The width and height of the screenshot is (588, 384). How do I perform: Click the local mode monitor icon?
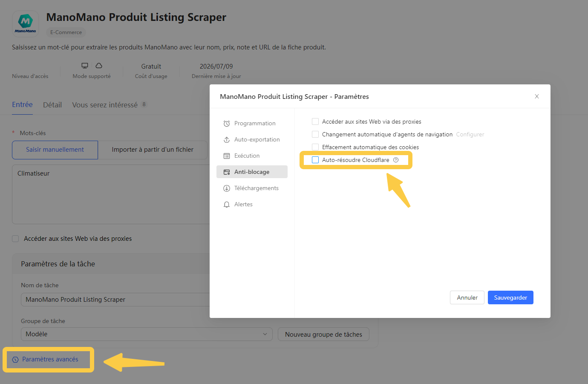pyautogui.click(x=85, y=66)
